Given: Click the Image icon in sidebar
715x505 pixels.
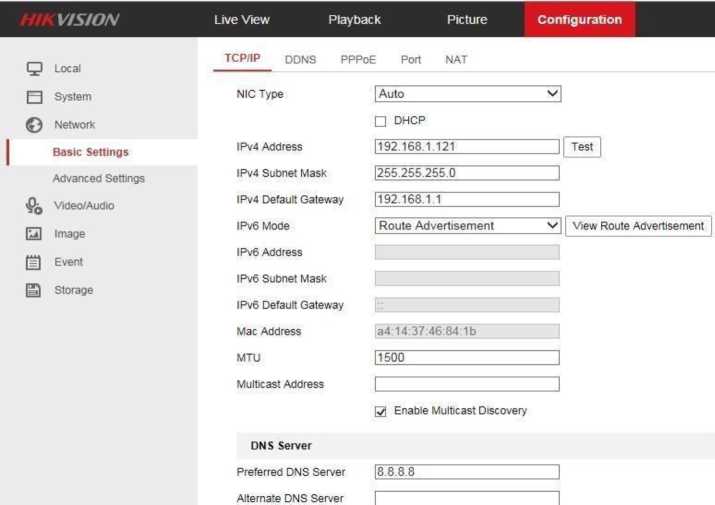Looking at the screenshot, I should pos(34,234).
